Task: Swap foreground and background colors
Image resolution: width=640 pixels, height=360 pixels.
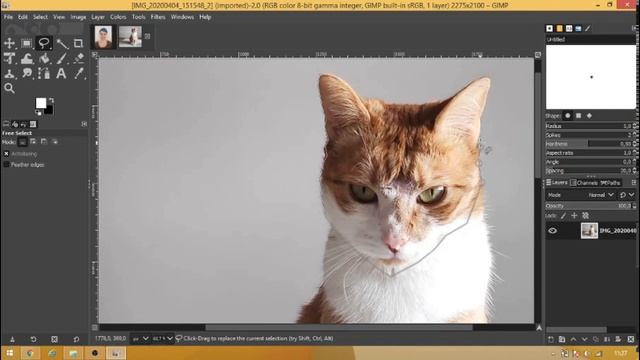Action: click(51, 100)
